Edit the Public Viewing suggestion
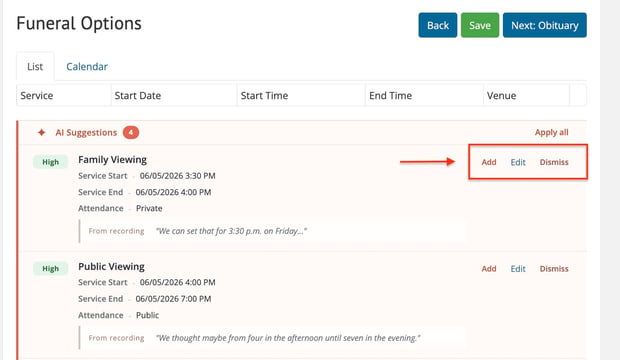 [518, 269]
